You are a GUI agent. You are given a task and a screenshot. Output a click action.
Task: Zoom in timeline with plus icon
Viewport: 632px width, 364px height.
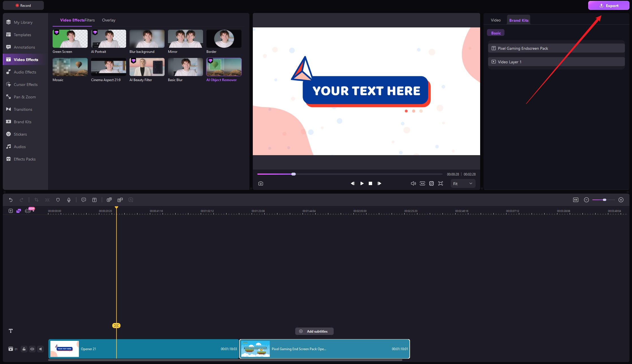coord(621,200)
